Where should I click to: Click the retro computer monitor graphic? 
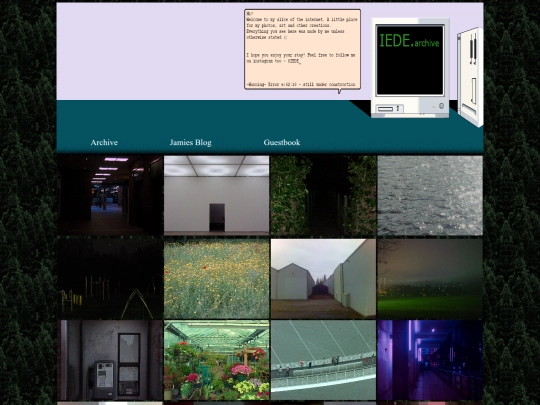410,68
